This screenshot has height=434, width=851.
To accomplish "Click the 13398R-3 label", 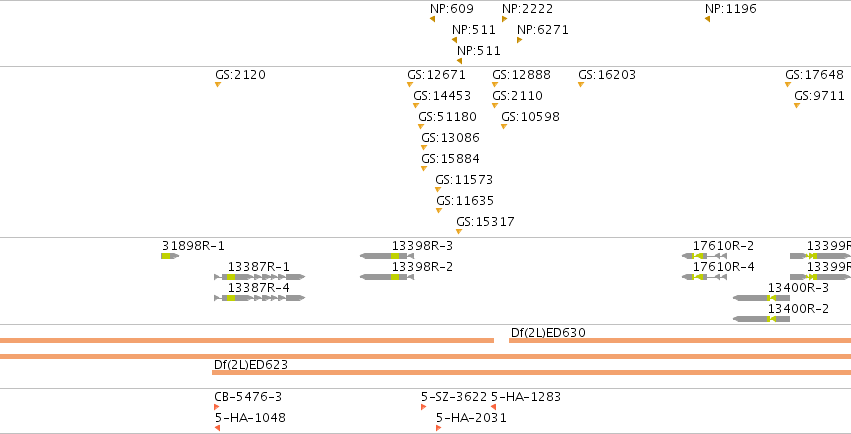I will coord(422,246).
